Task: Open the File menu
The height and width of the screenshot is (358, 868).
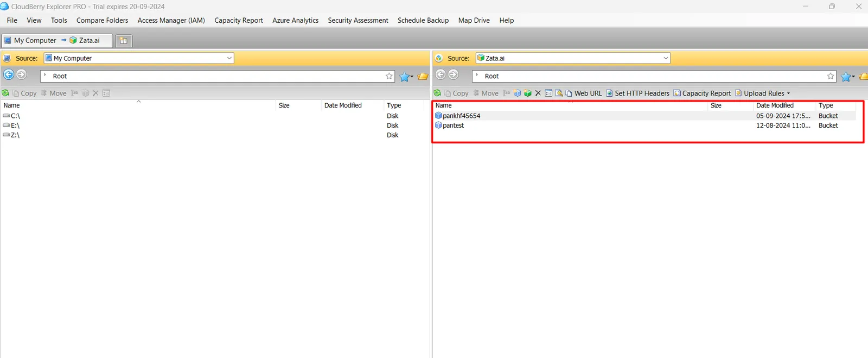Action: 12,20
